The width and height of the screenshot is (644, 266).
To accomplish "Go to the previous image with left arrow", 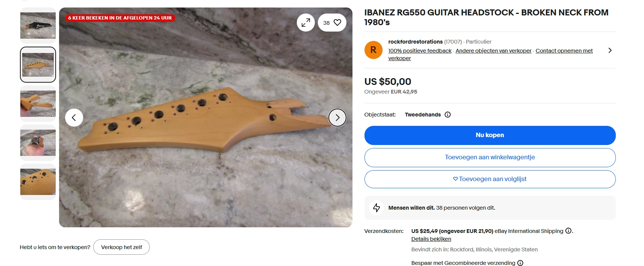I will 74,118.
